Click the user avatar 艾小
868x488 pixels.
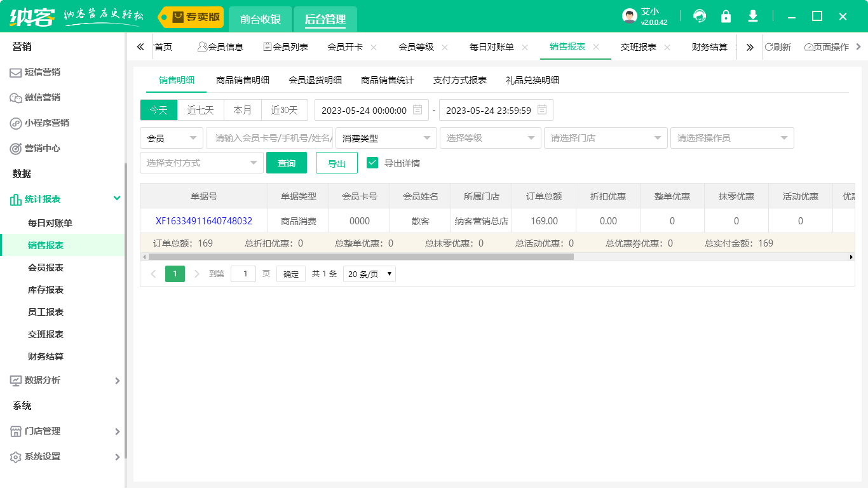(630, 17)
